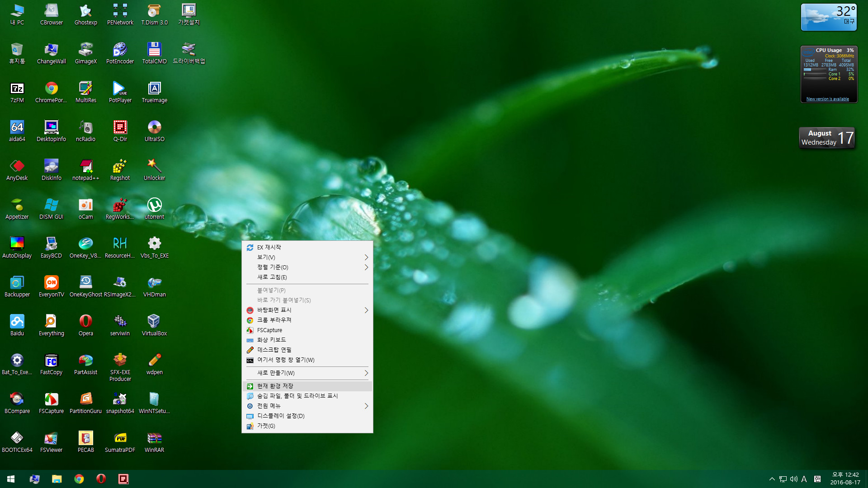Select the TotalCMD floppy icon
Viewport: 868px width, 488px height.
coord(155,53)
